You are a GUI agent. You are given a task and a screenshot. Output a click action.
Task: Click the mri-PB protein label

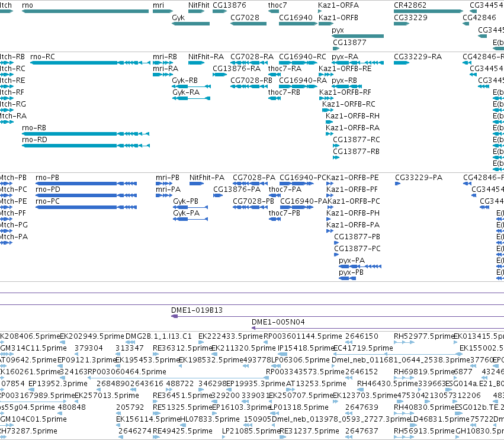point(168,178)
